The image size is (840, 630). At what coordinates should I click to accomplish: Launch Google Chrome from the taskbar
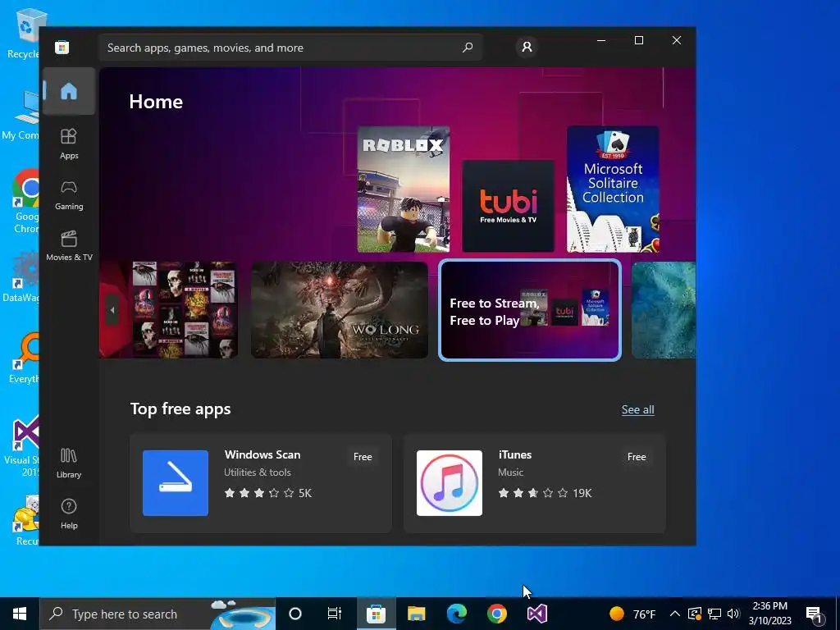coord(496,614)
